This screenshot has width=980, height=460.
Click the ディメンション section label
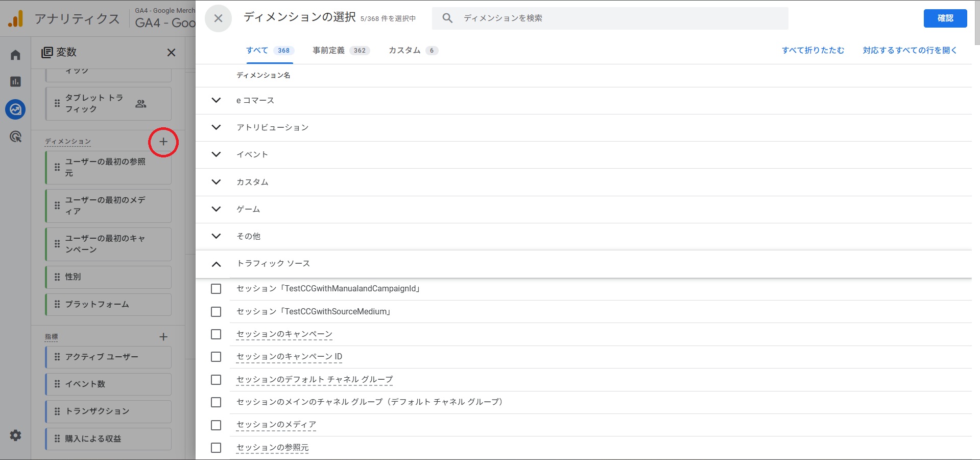[x=68, y=142]
